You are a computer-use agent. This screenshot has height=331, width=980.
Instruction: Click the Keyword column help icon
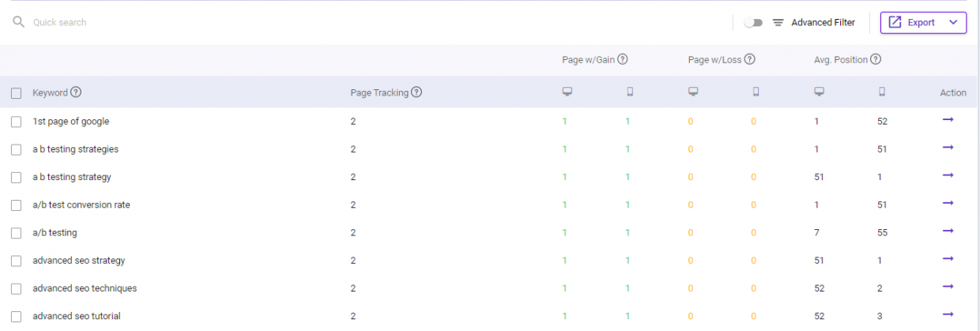tap(76, 92)
